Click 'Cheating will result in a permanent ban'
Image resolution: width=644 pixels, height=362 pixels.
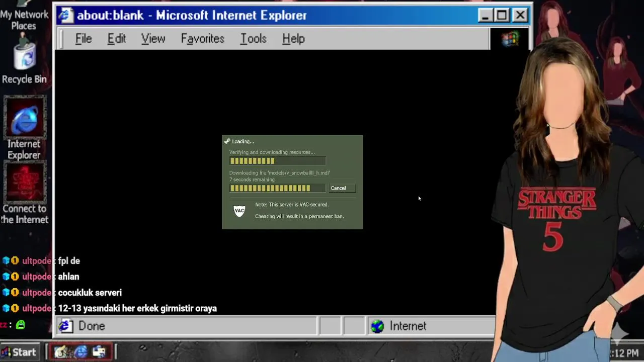tap(299, 216)
